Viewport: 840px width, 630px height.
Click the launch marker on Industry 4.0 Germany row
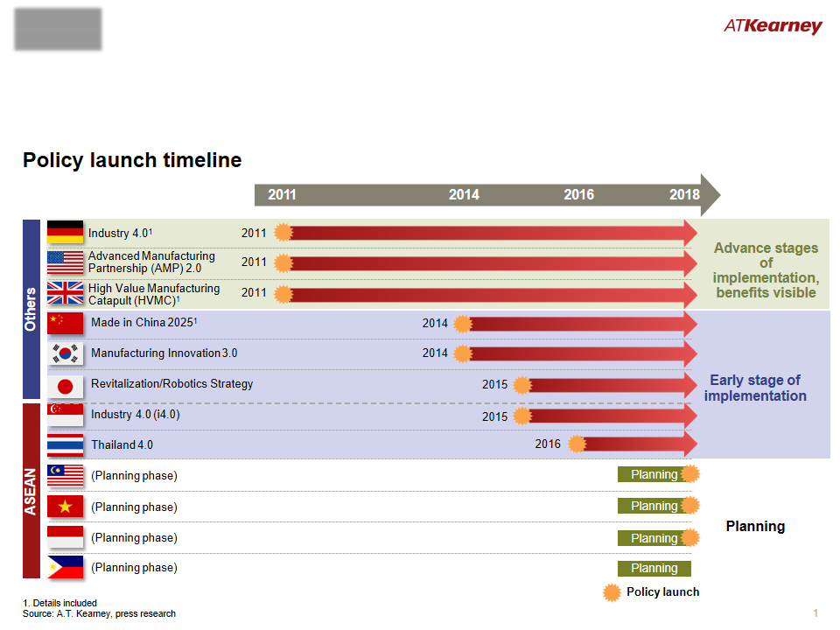283,233
